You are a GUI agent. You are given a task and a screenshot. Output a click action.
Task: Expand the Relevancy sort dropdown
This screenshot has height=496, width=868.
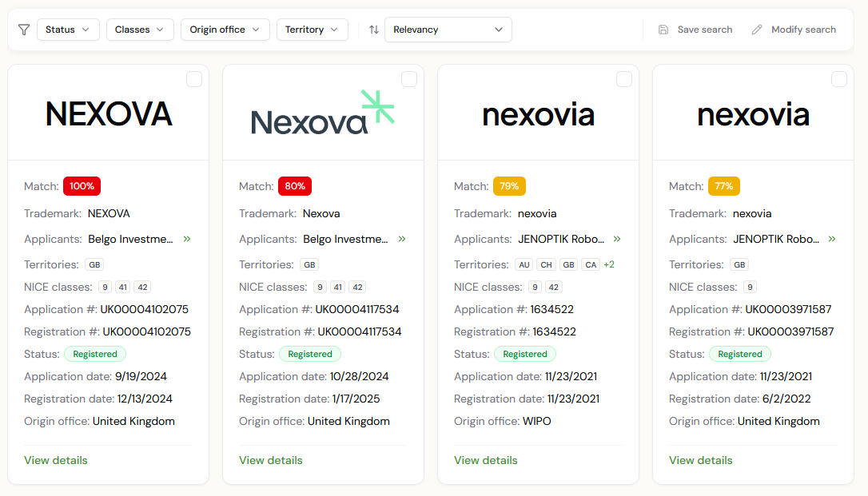448,30
